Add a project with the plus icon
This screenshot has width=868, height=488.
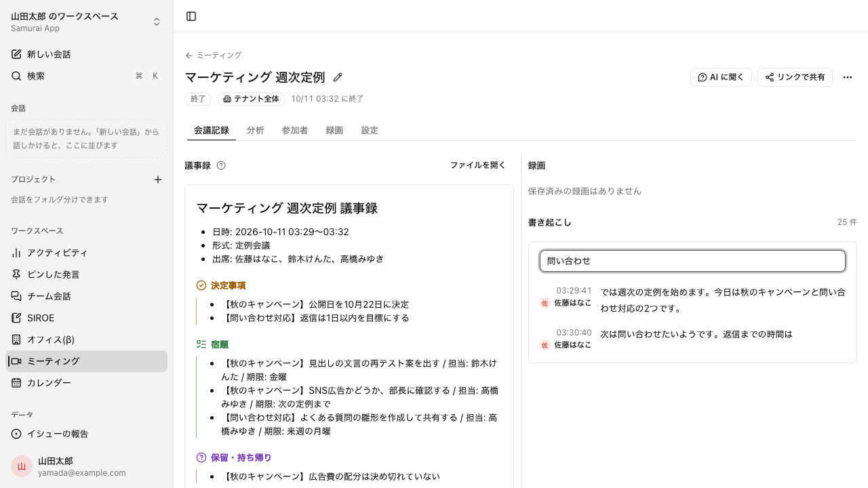158,180
